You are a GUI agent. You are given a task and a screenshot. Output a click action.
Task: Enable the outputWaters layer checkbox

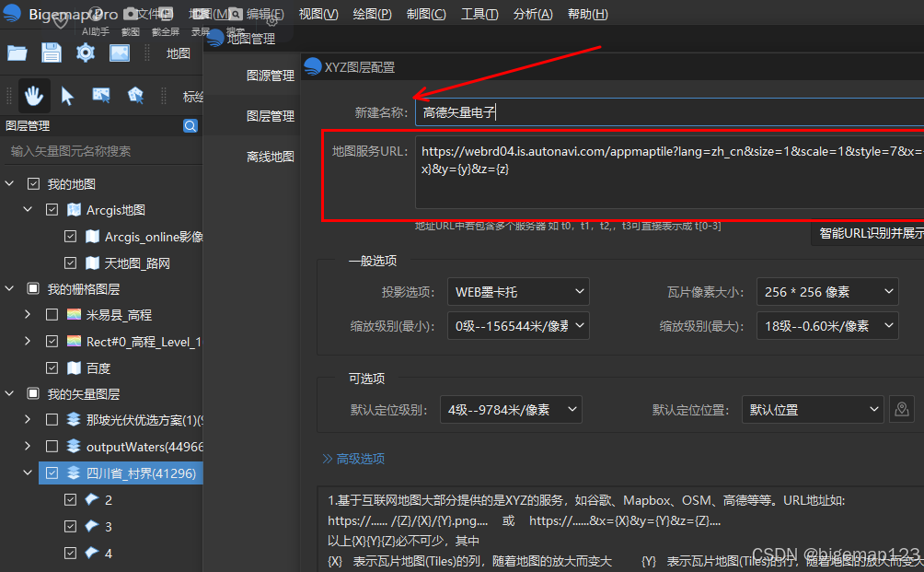[x=52, y=446]
